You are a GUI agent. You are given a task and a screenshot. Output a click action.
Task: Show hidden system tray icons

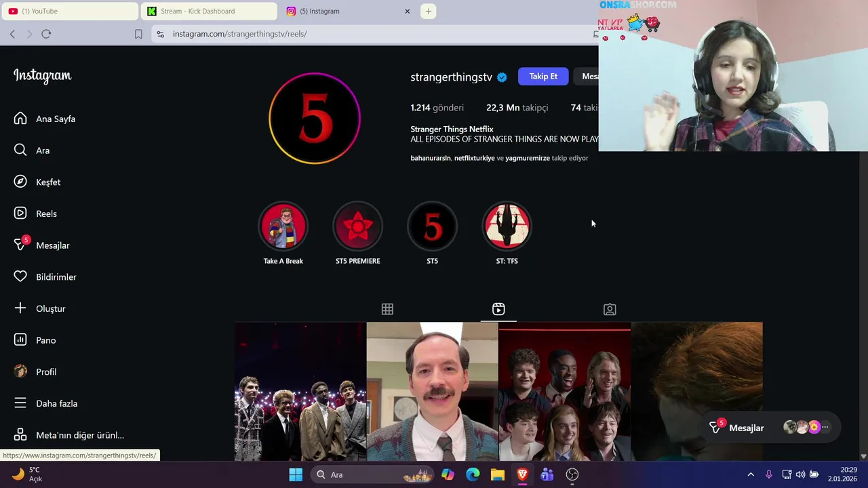pyautogui.click(x=751, y=474)
